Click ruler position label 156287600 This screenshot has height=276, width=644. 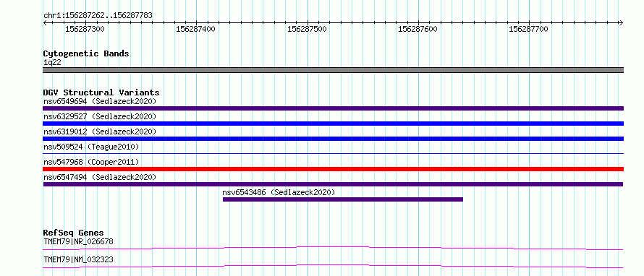click(x=418, y=29)
